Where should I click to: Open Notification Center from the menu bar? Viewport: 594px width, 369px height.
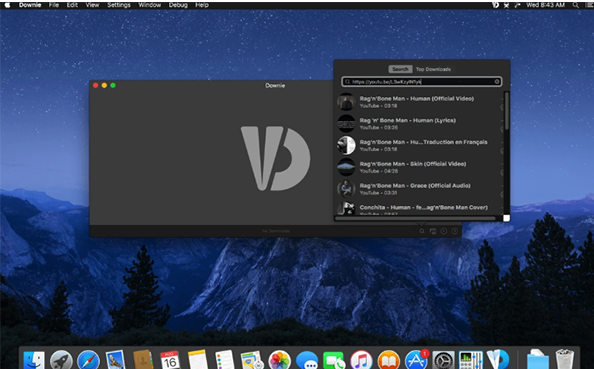click(x=589, y=5)
